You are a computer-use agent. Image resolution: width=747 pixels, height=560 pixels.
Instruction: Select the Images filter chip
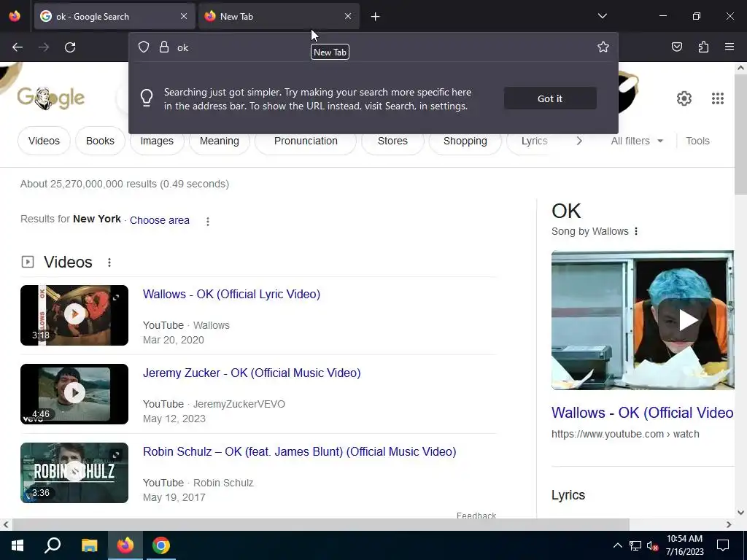point(157,141)
